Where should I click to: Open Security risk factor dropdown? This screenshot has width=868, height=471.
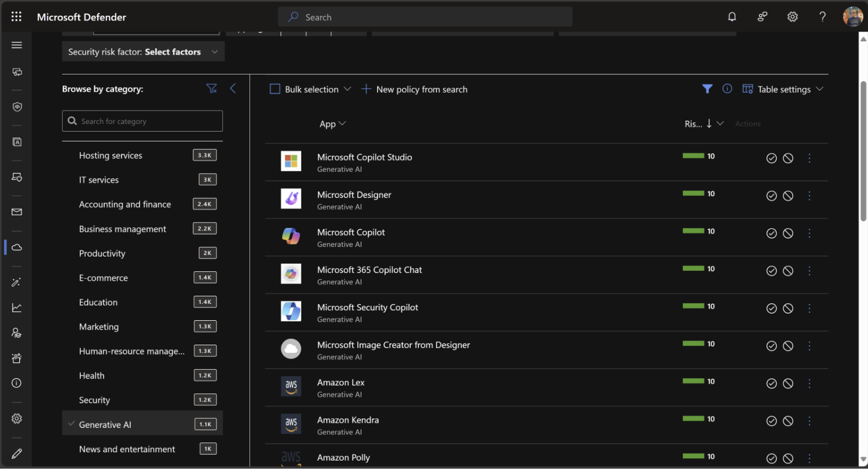(143, 52)
